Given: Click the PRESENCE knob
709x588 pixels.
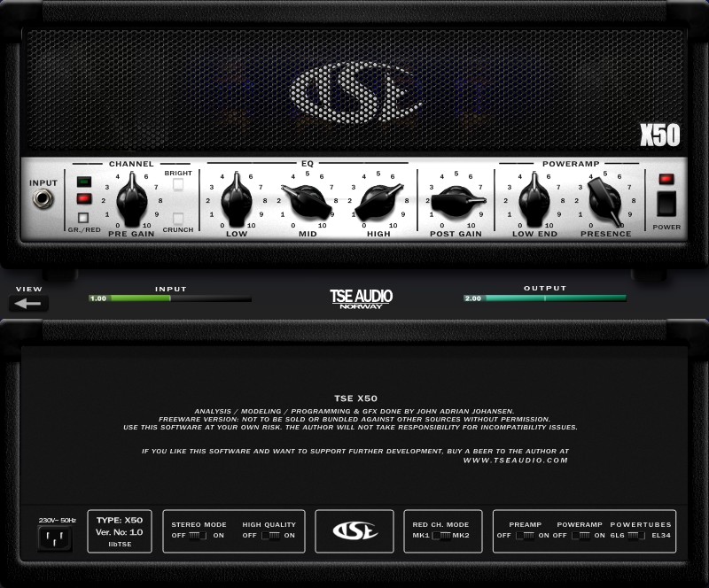Looking at the screenshot, I should pyautogui.click(x=605, y=201).
